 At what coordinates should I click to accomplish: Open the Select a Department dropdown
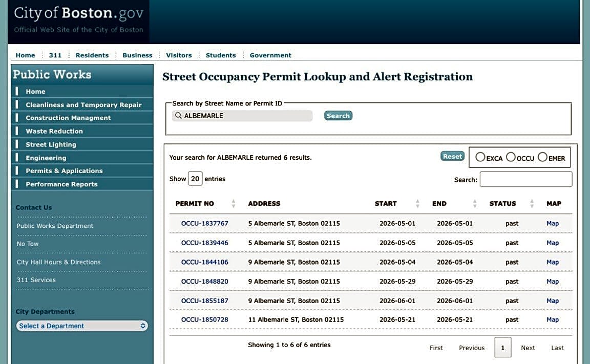[82, 326]
